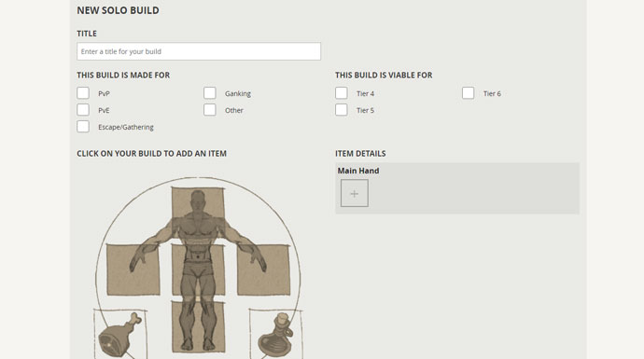Enable the Escape/Gathering checkbox
The height and width of the screenshot is (359, 644).
pos(83,127)
